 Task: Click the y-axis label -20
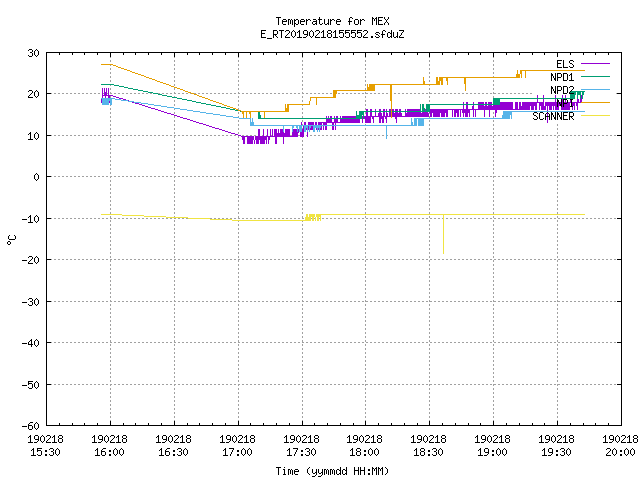(x=31, y=260)
